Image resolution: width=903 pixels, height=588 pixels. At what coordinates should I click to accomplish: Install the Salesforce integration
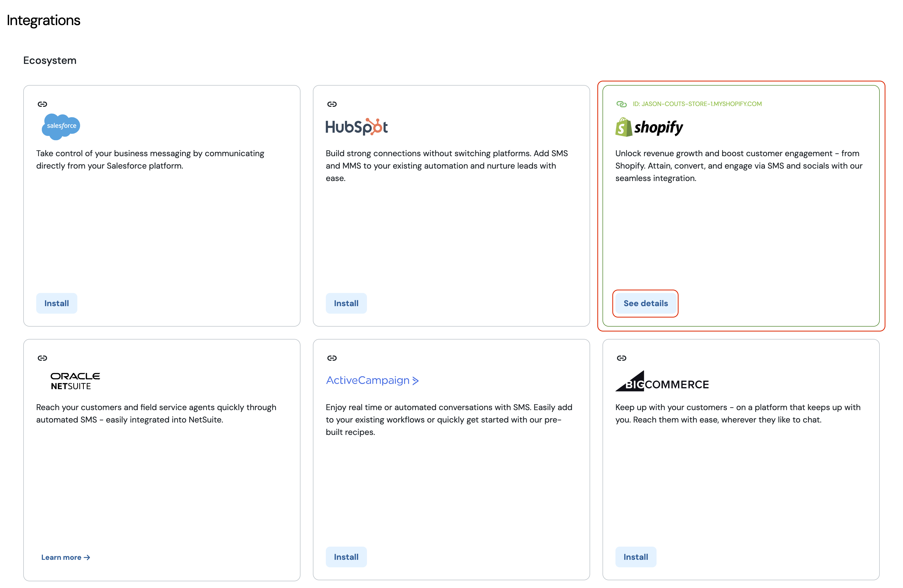point(57,303)
